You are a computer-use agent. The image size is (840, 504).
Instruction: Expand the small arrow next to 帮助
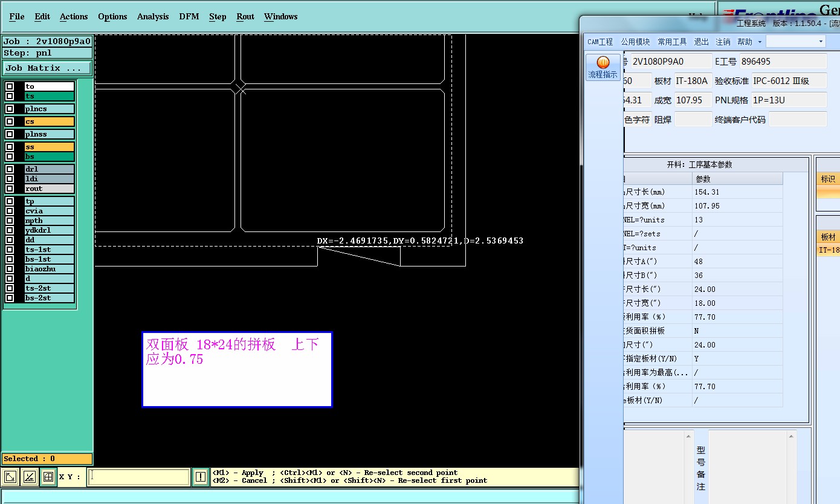tap(760, 42)
